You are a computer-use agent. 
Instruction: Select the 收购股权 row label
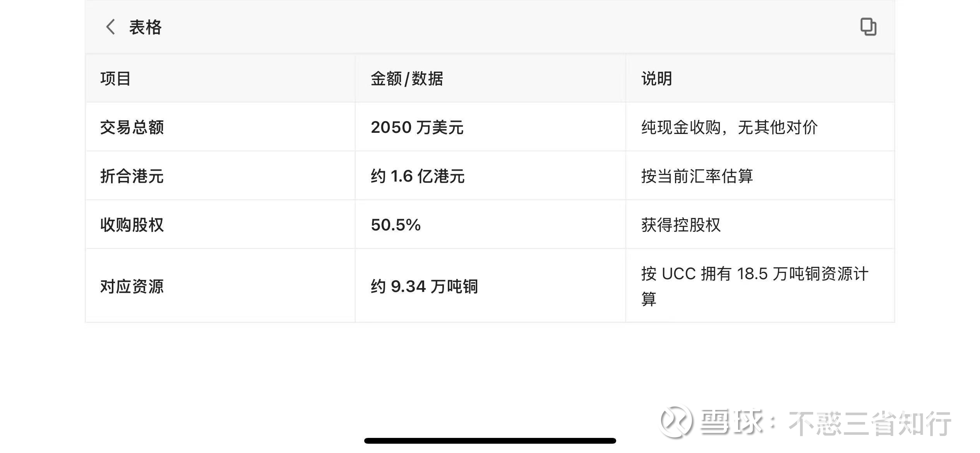[132, 225]
